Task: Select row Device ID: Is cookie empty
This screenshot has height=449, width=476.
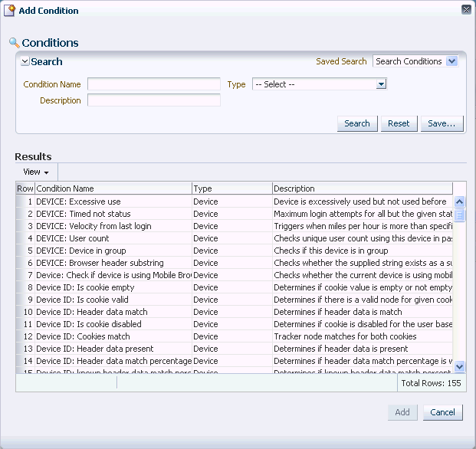Action: tap(234, 287)
